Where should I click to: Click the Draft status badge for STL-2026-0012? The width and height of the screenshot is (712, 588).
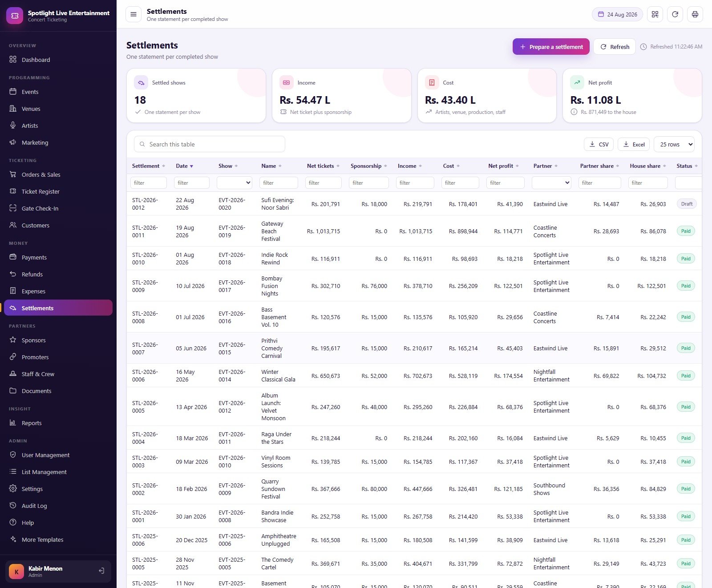(x=687, y=204)
